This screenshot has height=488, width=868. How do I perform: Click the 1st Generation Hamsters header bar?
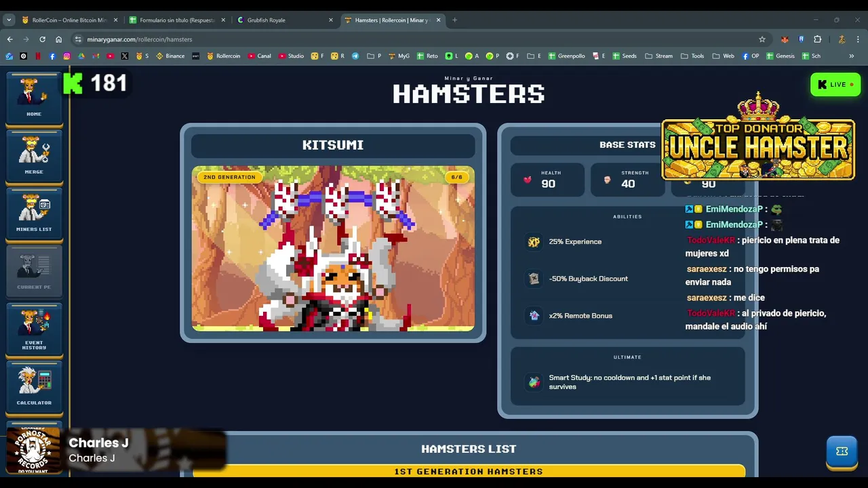(x=469, y=471)
